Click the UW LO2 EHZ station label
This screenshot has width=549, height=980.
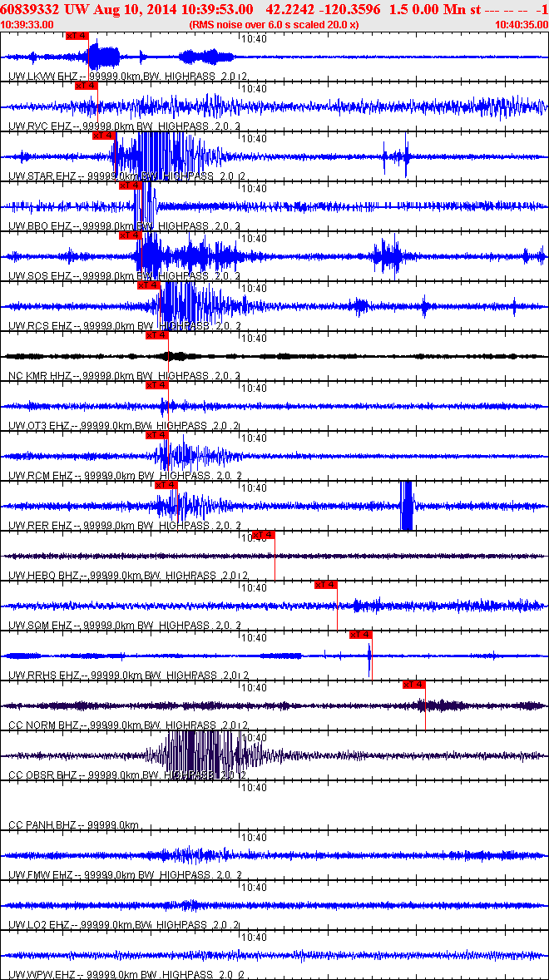pyautogui.click(x=40, y=924)
